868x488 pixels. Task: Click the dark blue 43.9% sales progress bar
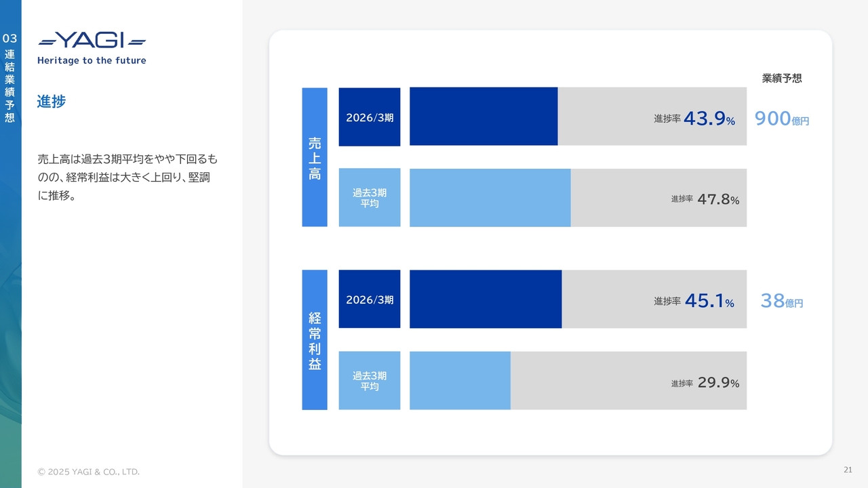[x=484, y=117]
